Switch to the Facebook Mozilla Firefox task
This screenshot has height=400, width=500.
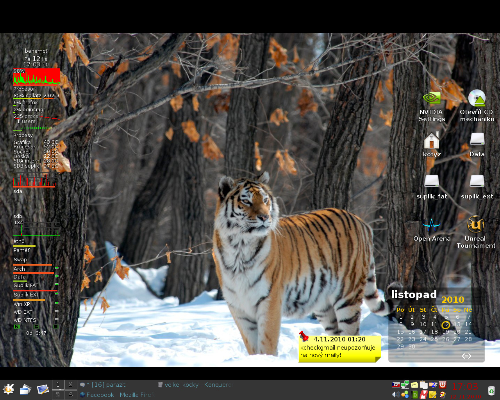coord(116,395)
